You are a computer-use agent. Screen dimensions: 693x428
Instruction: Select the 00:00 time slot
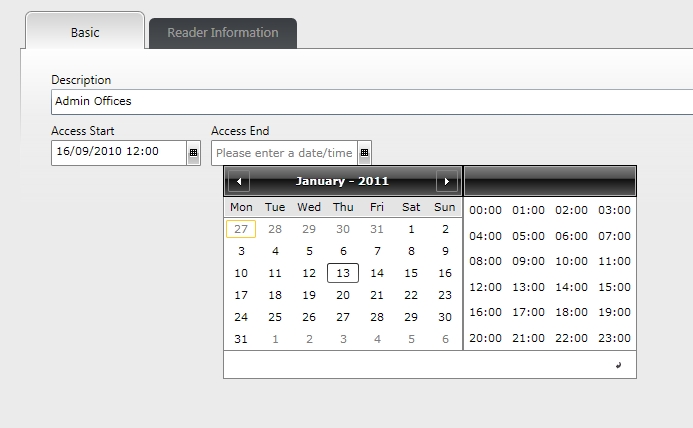coord(485,210)
